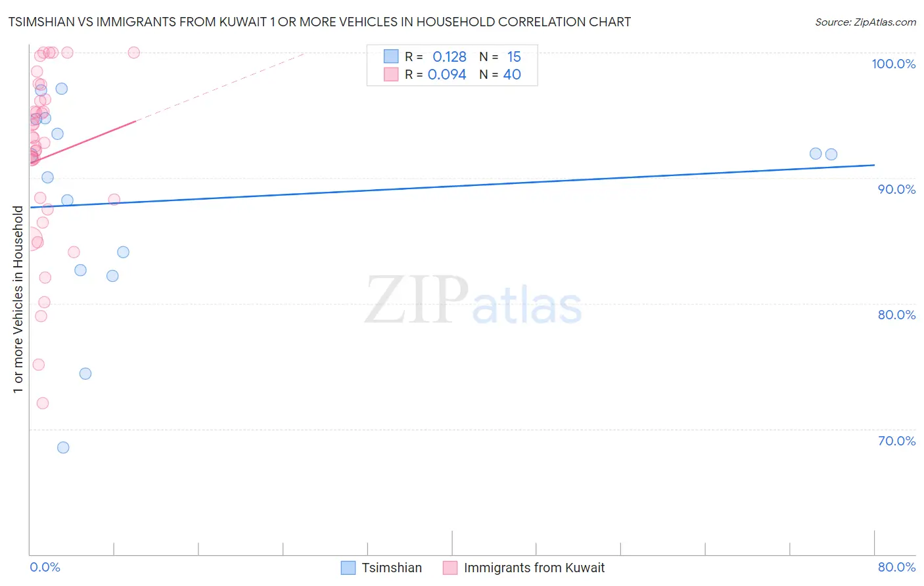This screenshot has height=586, width=924.
Task: Click the pink point at 100% farthest right
Action: (134, 53)
